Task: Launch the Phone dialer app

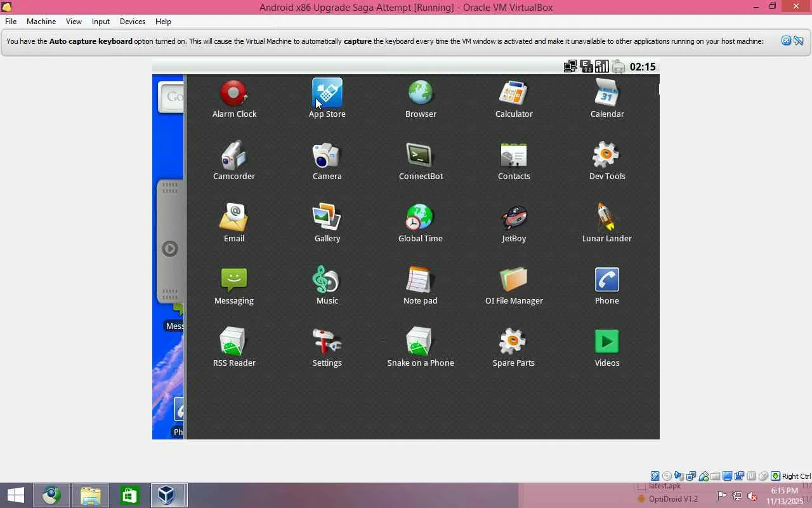Action: pos(607,286)
